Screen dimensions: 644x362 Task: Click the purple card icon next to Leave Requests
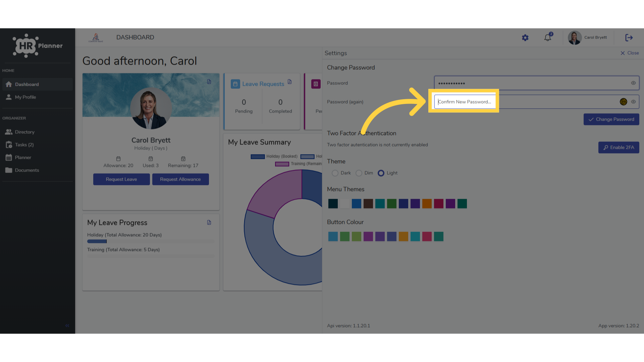tap(316, 84)
